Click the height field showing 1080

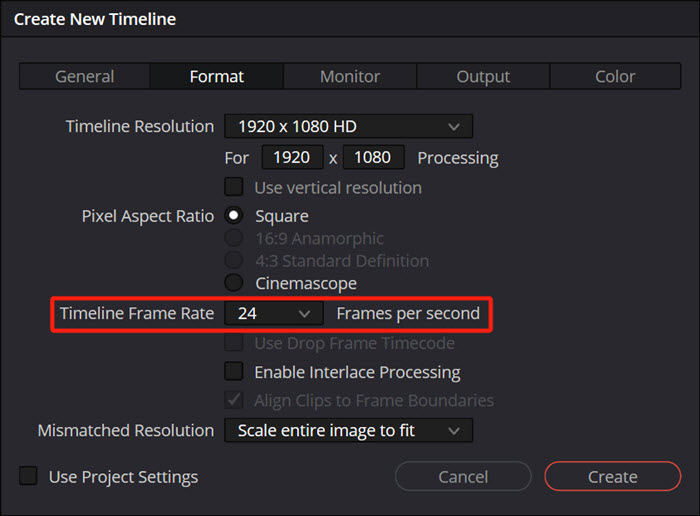click(373, 157)
